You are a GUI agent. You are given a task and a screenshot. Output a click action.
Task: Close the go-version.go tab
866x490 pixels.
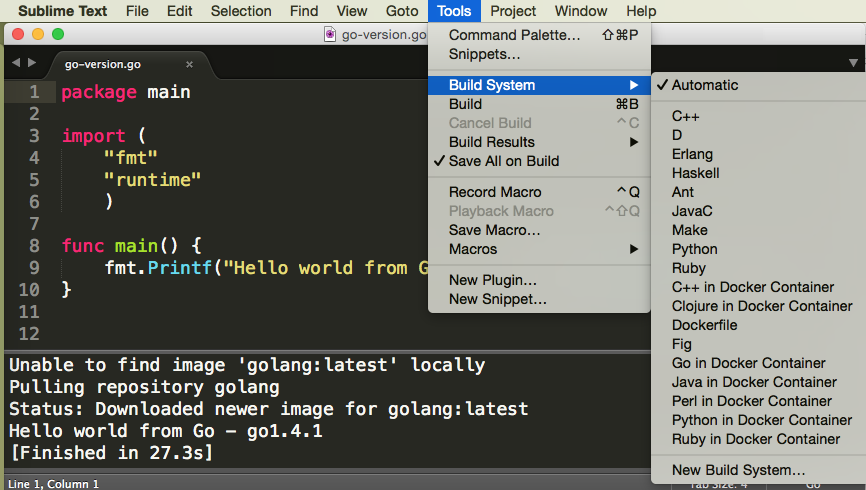coord(189,65)
